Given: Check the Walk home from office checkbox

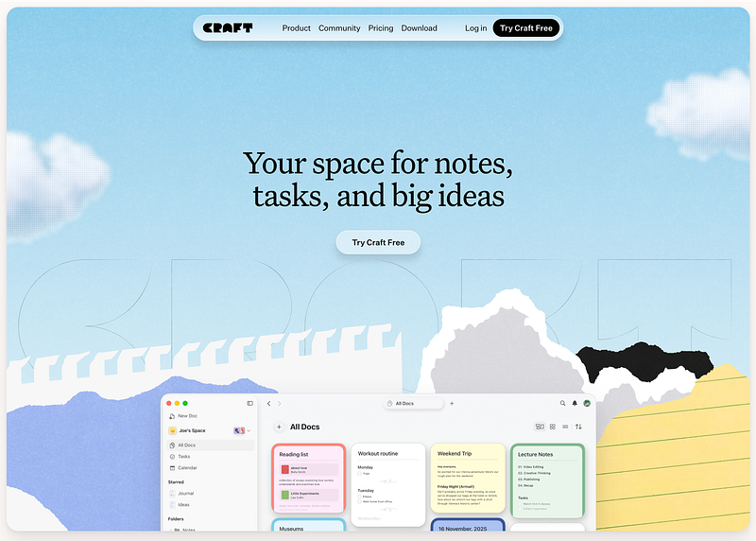Looking at the screenshot, I should coord(360,502).
